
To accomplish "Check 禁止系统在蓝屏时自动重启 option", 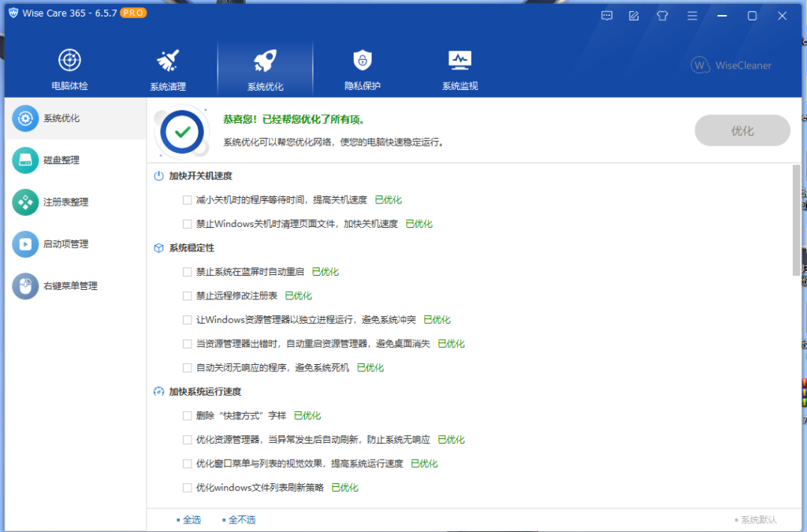I will click(188, 272).
